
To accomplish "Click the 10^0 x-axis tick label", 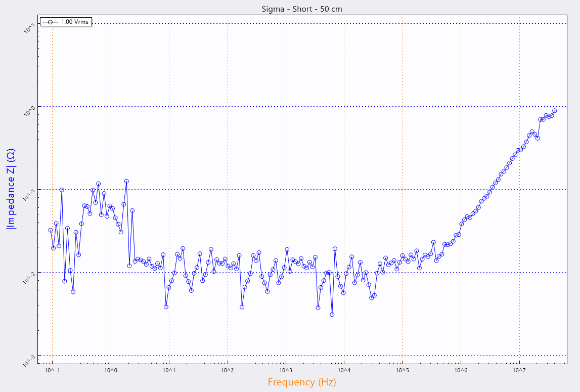I will (x=111, y=370).
